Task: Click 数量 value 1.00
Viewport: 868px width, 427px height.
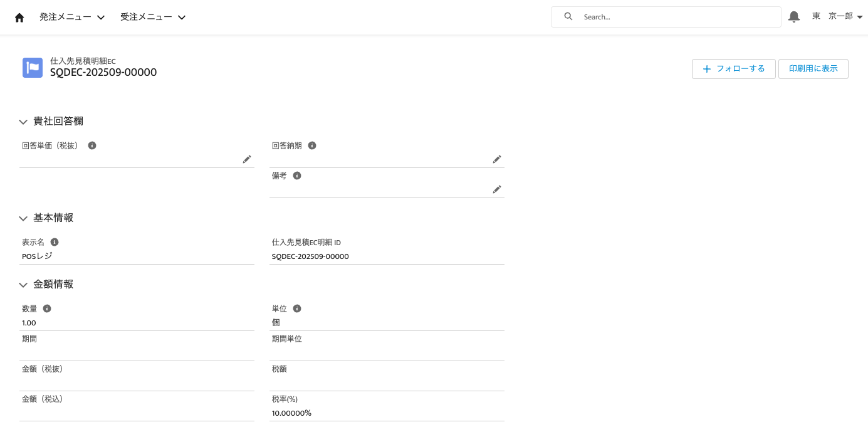Action: pos(29,323)
